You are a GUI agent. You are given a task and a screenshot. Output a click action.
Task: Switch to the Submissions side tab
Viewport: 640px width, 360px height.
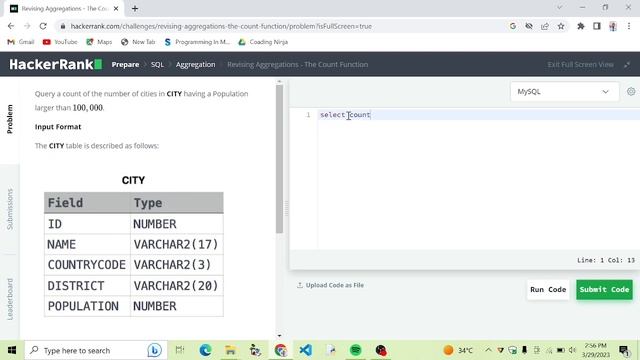point(10,209)
